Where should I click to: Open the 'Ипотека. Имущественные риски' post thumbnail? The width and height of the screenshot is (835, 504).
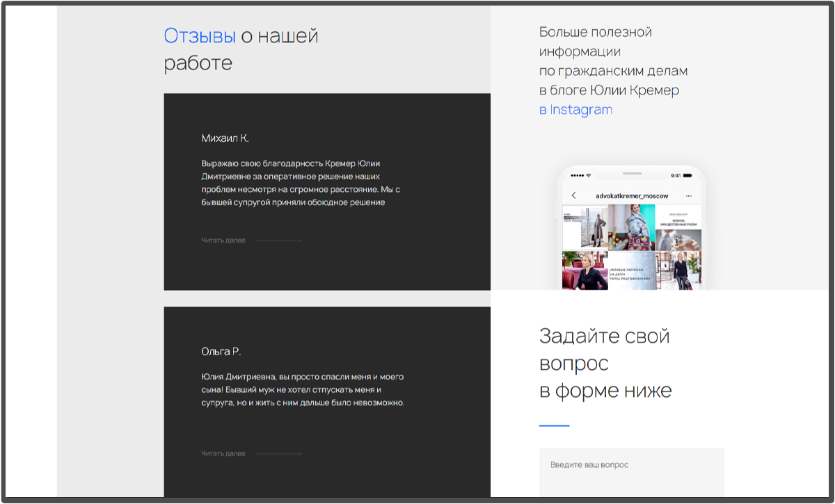point(678,227)
